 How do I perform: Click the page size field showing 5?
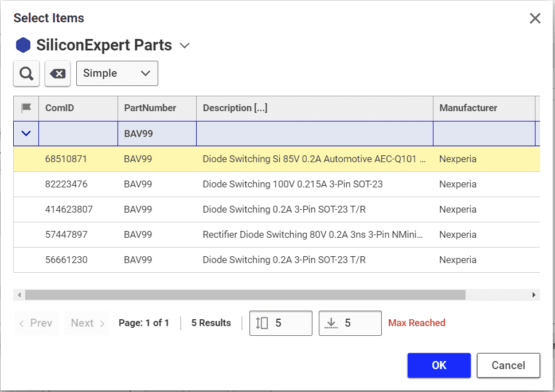281,323
